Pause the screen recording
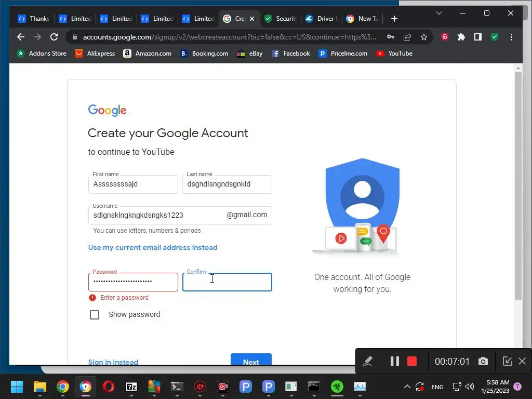The width and height of the screenshot is (532, 399). (395, 361)
